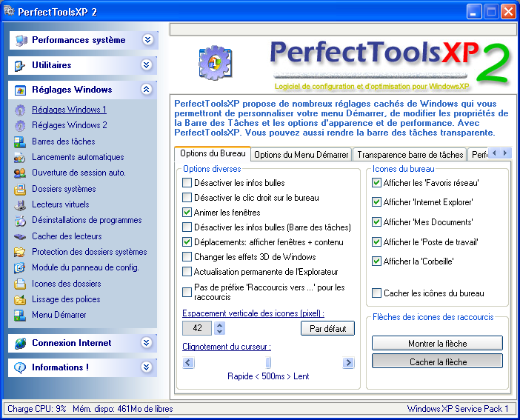The height and width of the screenshot is (420, 520).
Task: Open the Barres des tâches link
Action: [x=64, y=141]
